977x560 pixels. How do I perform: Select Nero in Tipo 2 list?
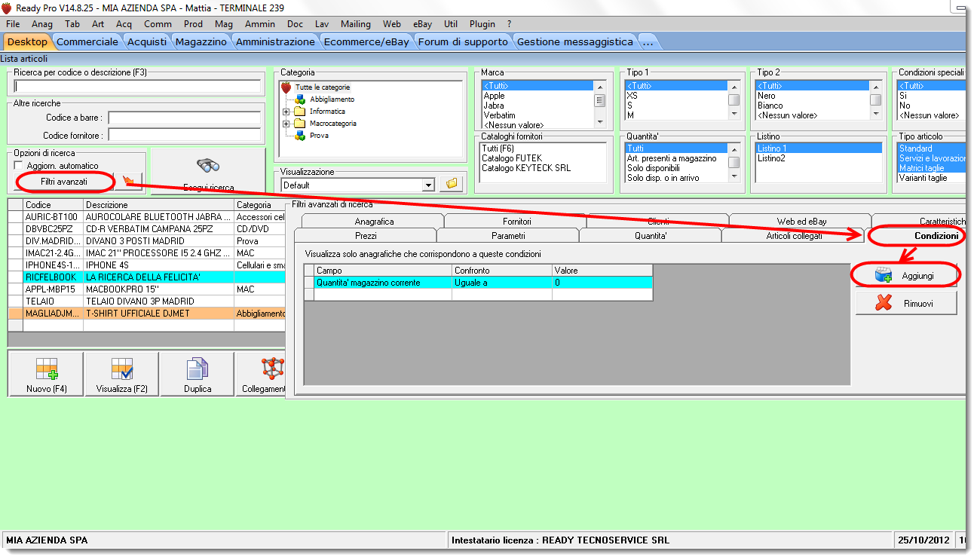coord(813,96)
